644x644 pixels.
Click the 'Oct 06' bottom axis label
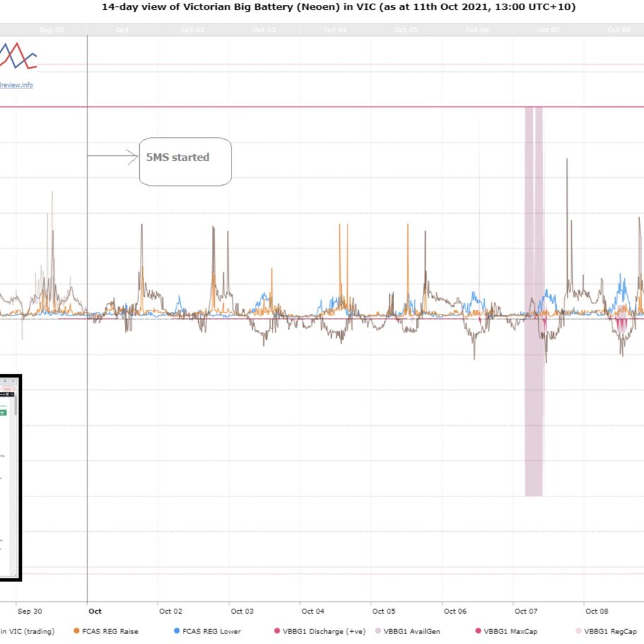coord(455,611)
